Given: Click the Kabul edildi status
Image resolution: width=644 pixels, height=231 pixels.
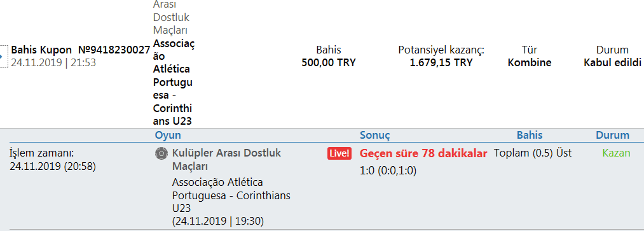Looking at the screenshot, I should (x=612, y=63).
